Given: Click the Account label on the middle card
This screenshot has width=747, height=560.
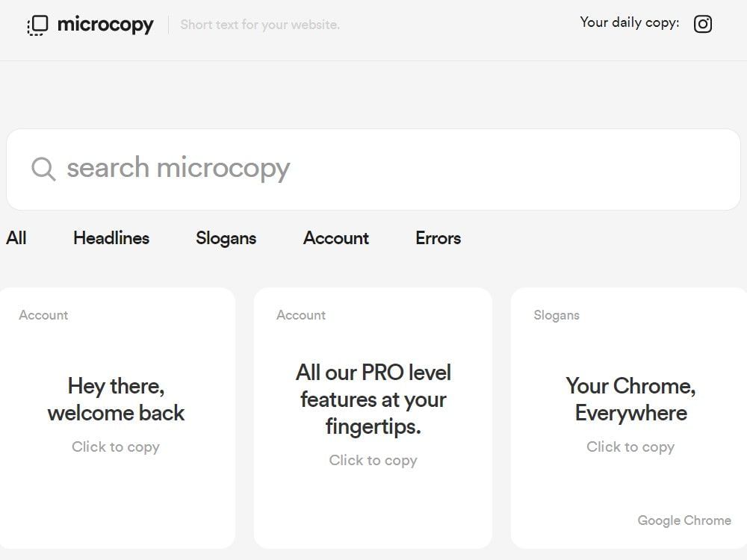Looking at the screenshot, I should [x=301, y=315].
